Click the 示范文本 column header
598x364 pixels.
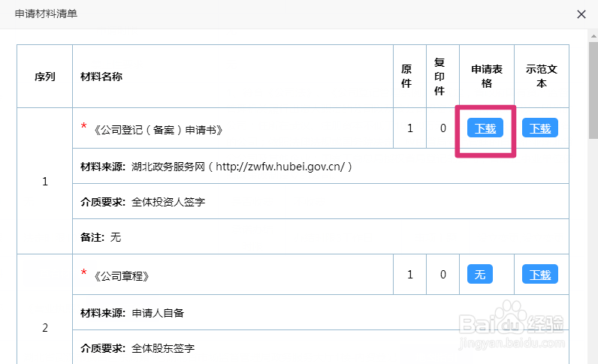[542, 77]
